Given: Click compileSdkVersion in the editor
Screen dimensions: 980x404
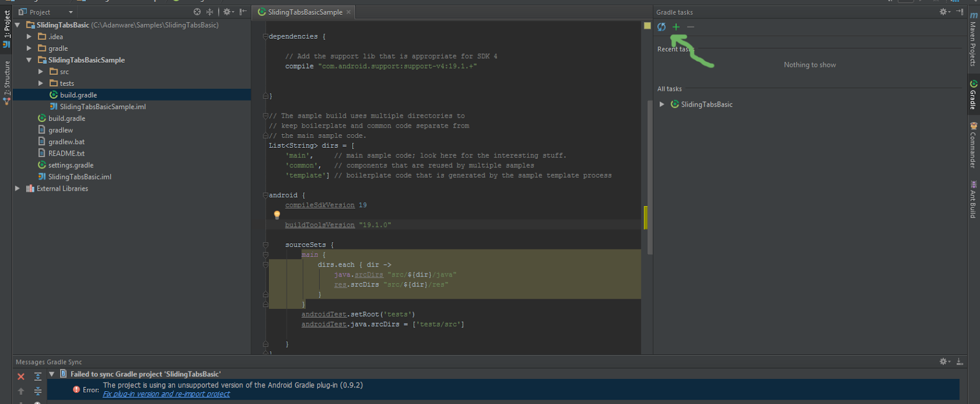Looking at the screenshot, I should click(x=320, y=205).
